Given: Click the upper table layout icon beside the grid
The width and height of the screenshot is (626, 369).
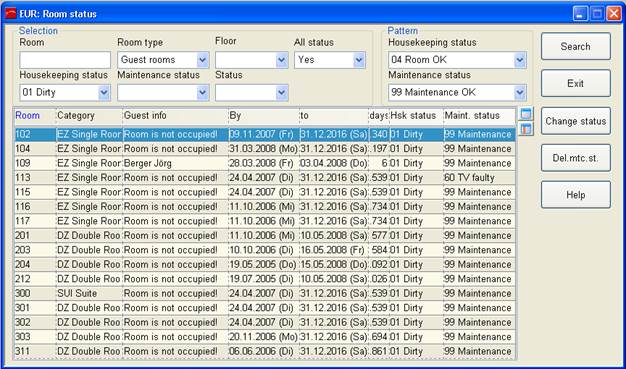Looking at the screenshot, I should click(526, 114).
